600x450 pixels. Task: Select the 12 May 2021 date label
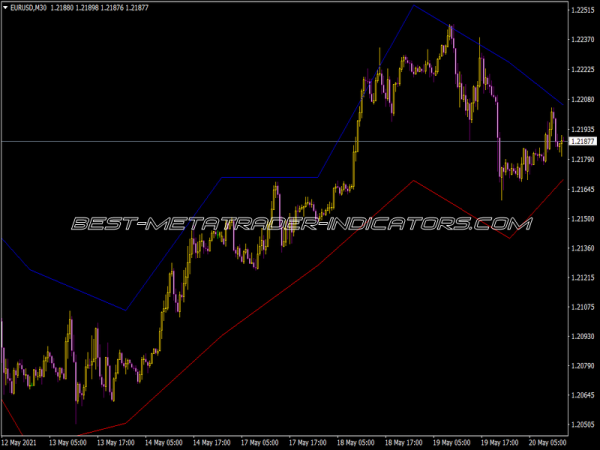point(22,442)
